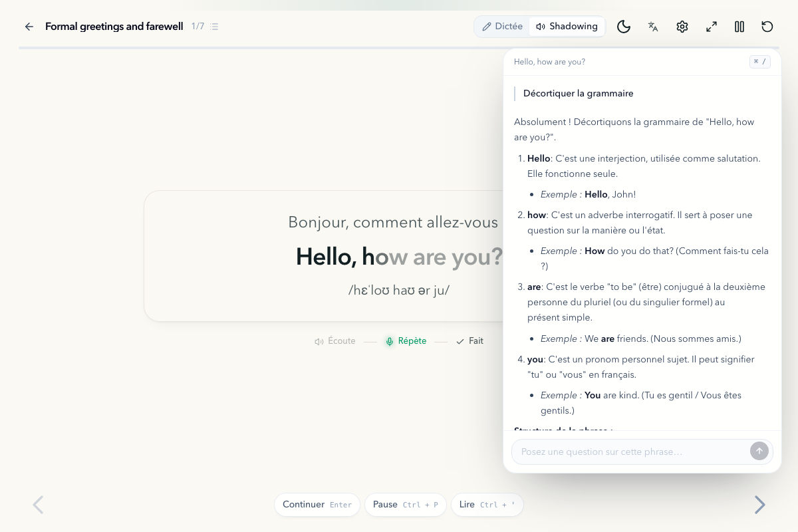Viewport: 798px width, 532px height.
Task: Click the question input field
Action: coord(632,452)
